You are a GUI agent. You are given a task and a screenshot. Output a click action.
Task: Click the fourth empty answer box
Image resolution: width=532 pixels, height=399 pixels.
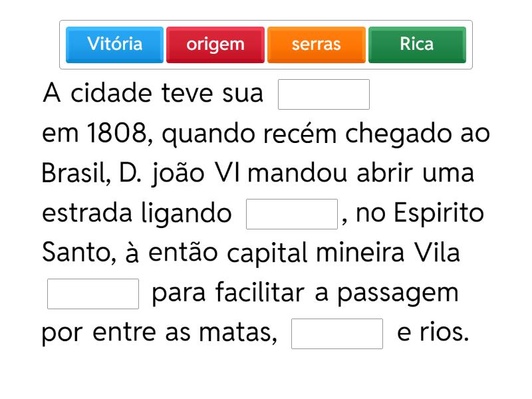coord(337,334)
